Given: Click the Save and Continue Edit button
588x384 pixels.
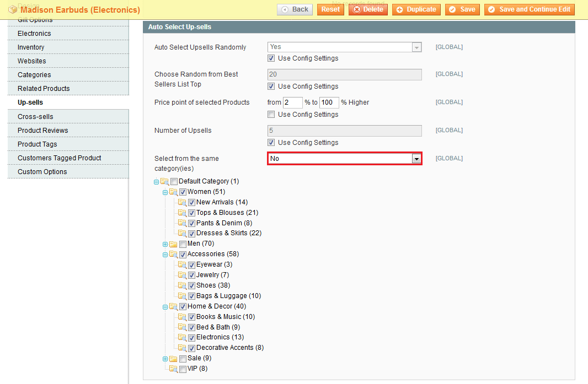Looking at the screenshot, I should 529,9.
